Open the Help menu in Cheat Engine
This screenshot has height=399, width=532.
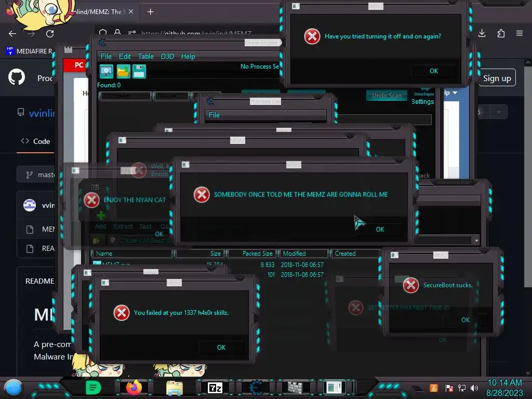[188, 56]
